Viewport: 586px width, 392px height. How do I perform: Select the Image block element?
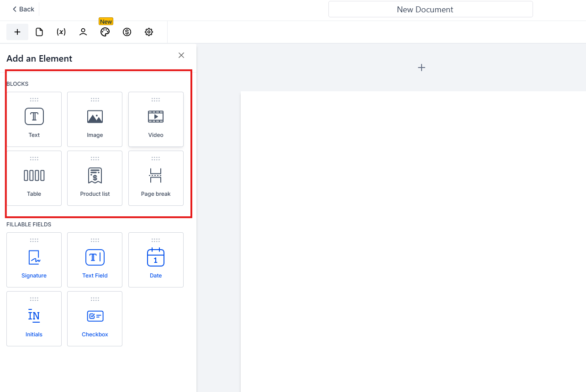coord(95,120)
